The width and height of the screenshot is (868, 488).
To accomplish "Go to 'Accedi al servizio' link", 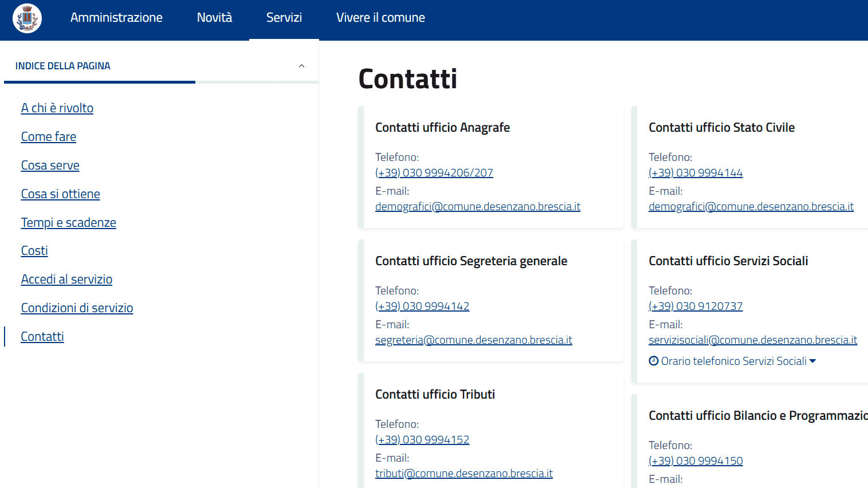I will [x=66, y=280].
